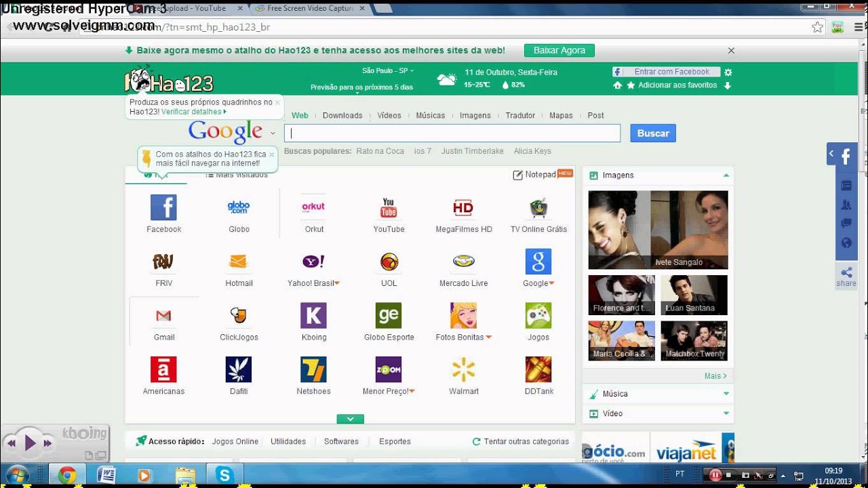Screen dimensions: 868x488
Task: Open the Facebook shortcut icon
Action: [163, 207]
